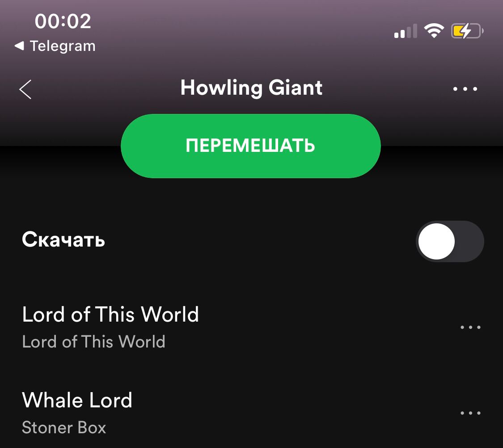Tap the cellular signal bars
This screenshot has height=448, width=503.
pos(406,31)
